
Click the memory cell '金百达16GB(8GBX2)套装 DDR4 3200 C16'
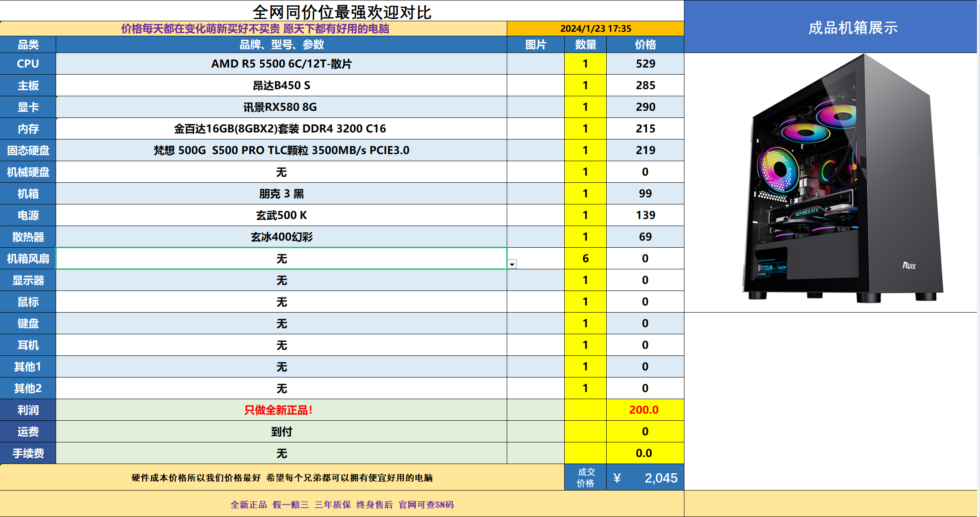point(281,128)
